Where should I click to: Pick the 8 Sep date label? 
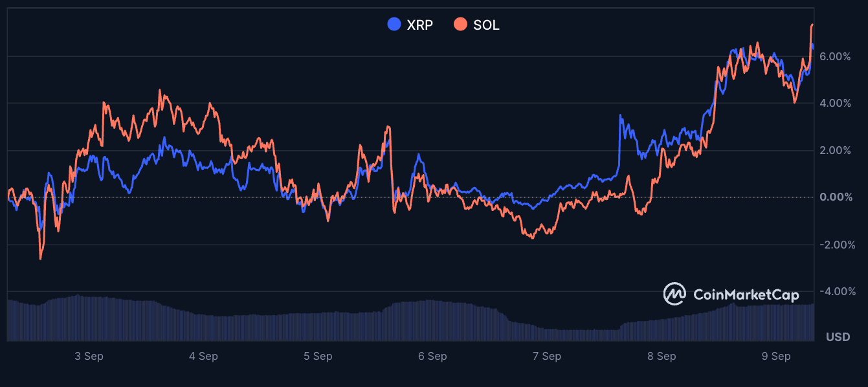pyautogui.click(x=662, y=357)
